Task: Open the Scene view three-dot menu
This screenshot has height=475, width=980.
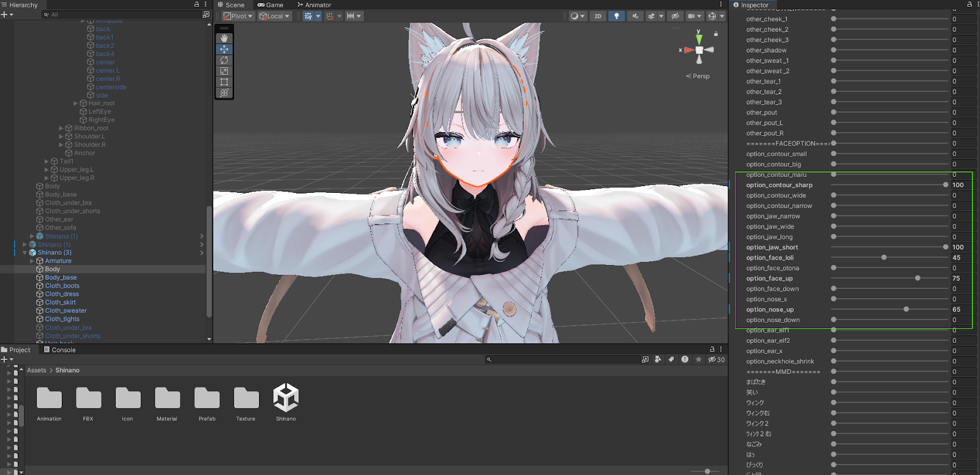Action: pyautogui.click(x=721, y=4)
